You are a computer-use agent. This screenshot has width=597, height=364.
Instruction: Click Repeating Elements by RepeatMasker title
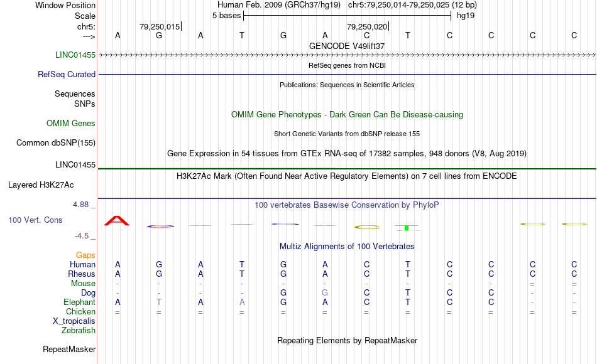coord(348,340)
